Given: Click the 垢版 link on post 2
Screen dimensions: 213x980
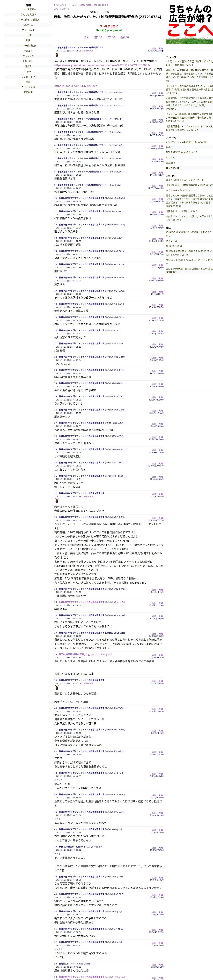Looking at the screenshot, I should [x=154, y=93].
